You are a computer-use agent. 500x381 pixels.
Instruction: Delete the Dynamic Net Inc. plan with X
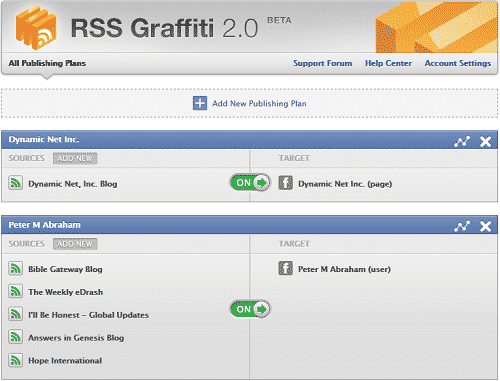click(x=485, y=142)
